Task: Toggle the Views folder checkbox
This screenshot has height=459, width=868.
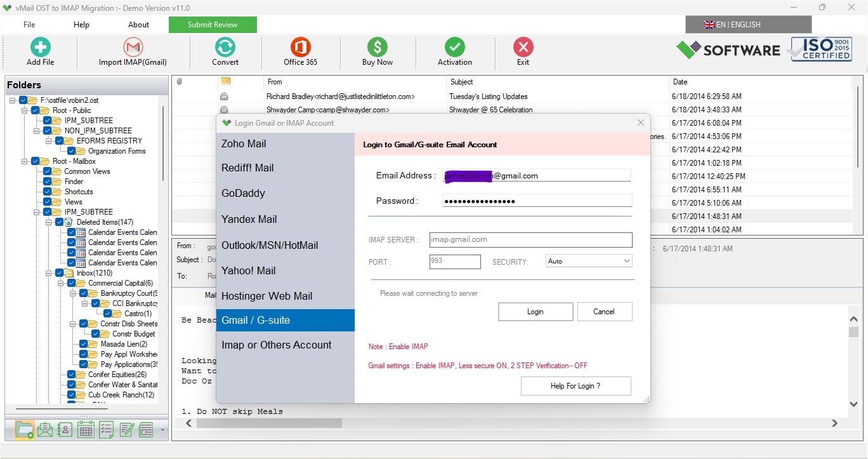Action: 48,202
